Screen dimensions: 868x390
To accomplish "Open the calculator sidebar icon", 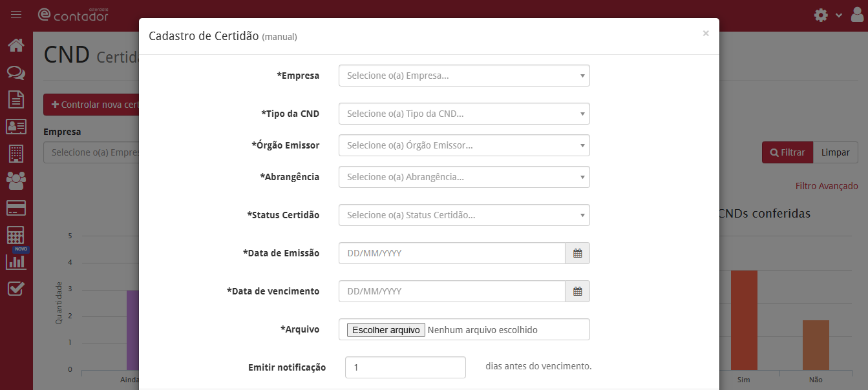I will pyautogui.click(x=16, y=235).
